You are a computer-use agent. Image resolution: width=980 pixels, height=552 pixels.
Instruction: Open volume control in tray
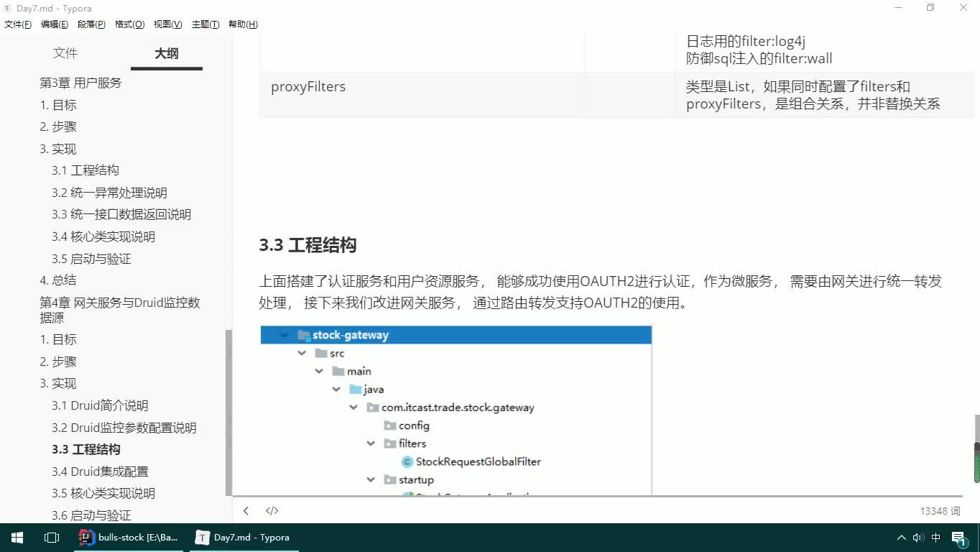click(918, 538)
